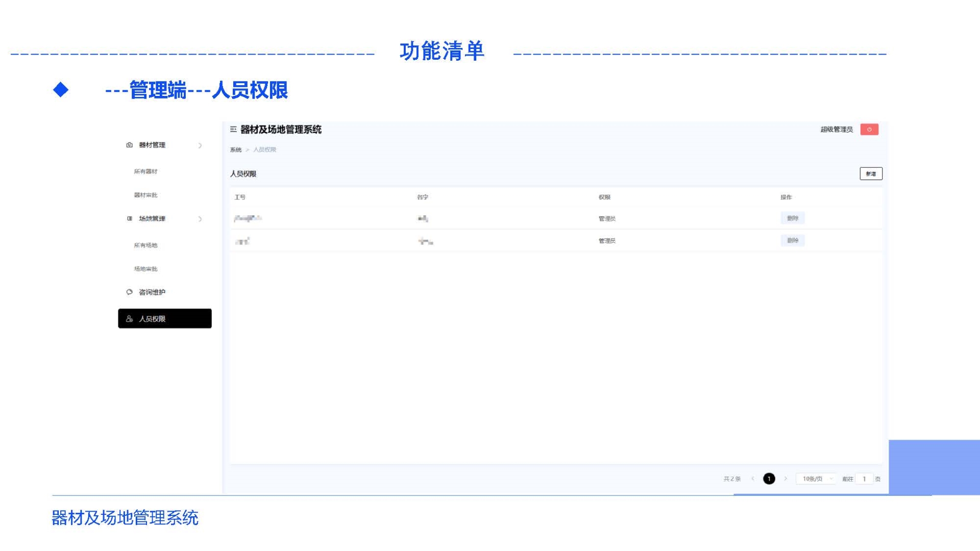The height and width of the screenshot is (551, 980).
Task: Open 场地审批 menu item
Action: 145,269
